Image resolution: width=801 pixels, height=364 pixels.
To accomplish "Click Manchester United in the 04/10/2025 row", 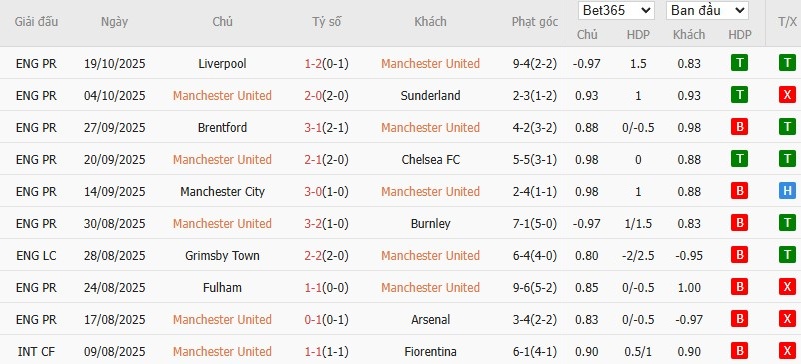I will (222, 95).
